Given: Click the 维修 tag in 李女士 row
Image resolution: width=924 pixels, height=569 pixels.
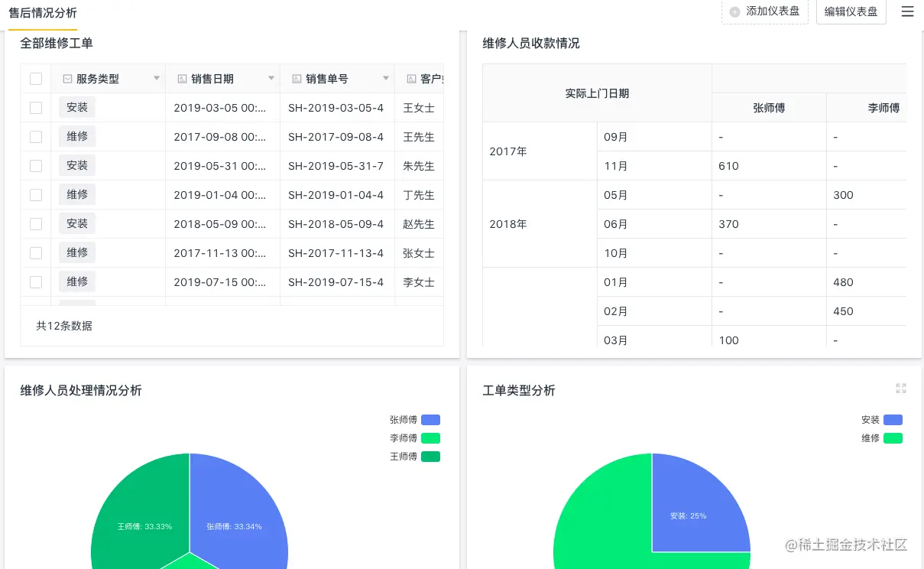Looking at the screenshot, I should (77, 282).
